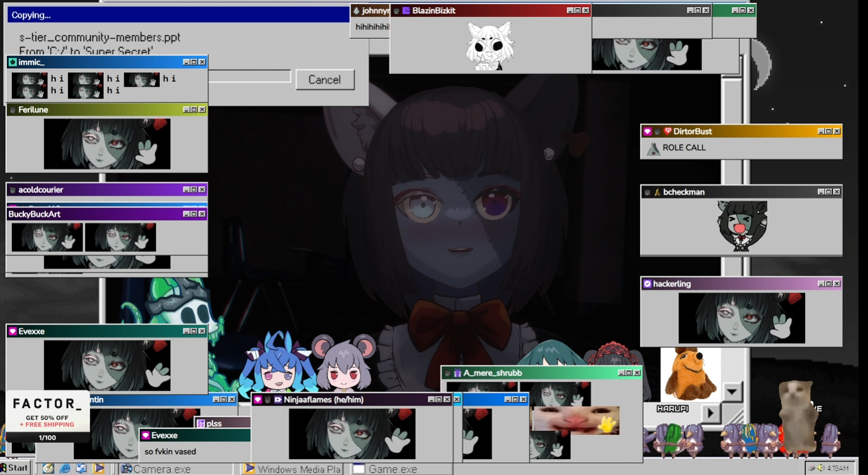Viewport: 868px width, 475px height.
Task: Click the hackerling username in its title bar
Action: click(x=672, y=284)
